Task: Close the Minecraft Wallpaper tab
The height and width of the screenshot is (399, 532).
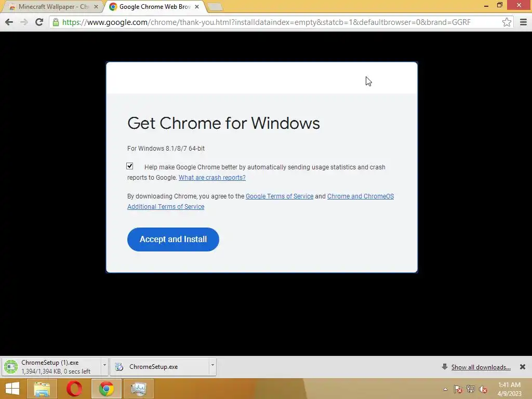Action: (x=96, y=7)
